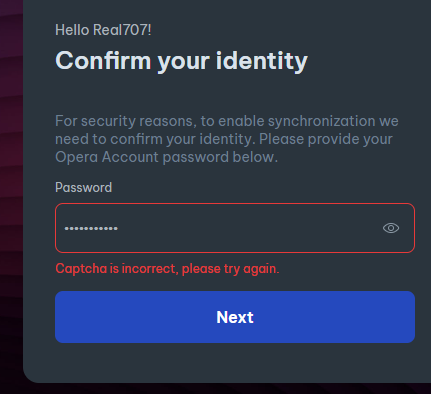Reveal hidden characters via eye icon
Screen dimensions: 431x394
coord(391,228)
